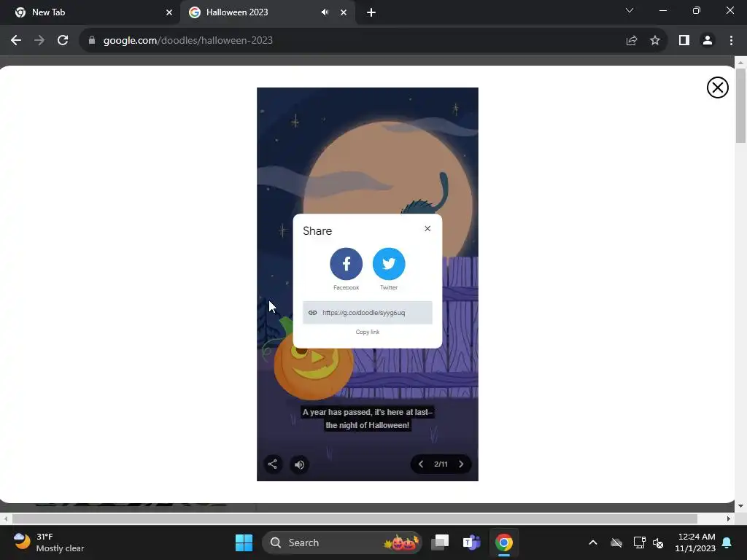The height and width of the screenshot is (560, 747).
Task: Click the vertical scrollbar thumb
Action: coord(741,106)
